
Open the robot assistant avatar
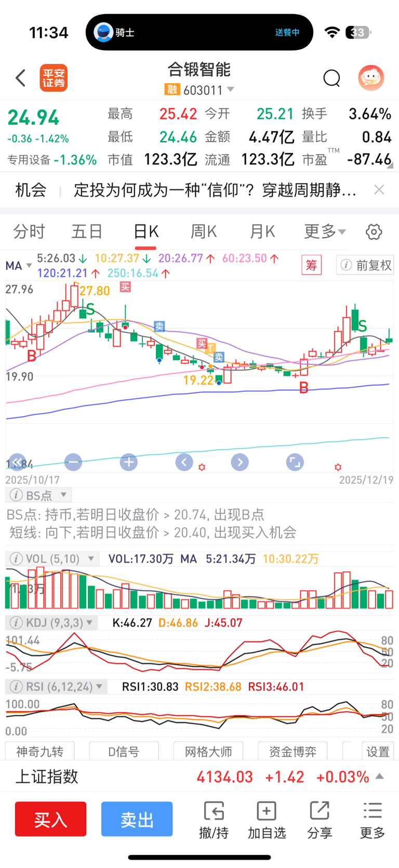(x=371, y=78)
